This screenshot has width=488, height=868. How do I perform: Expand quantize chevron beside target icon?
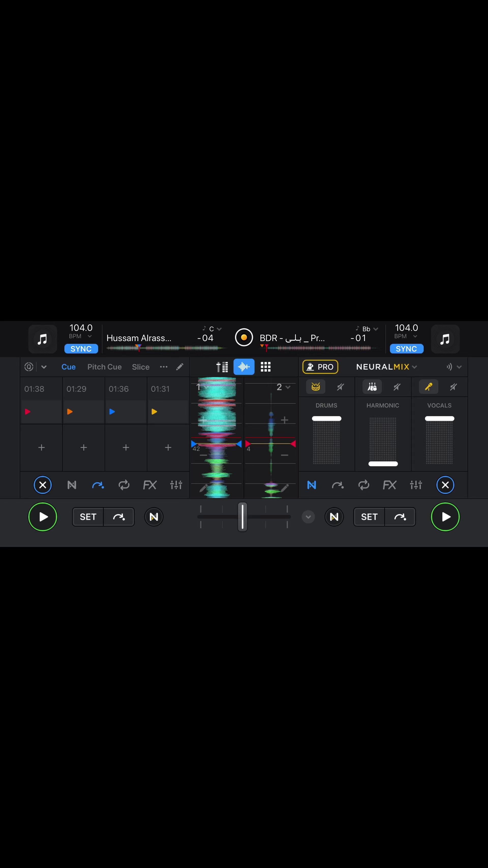coord(44,367)
